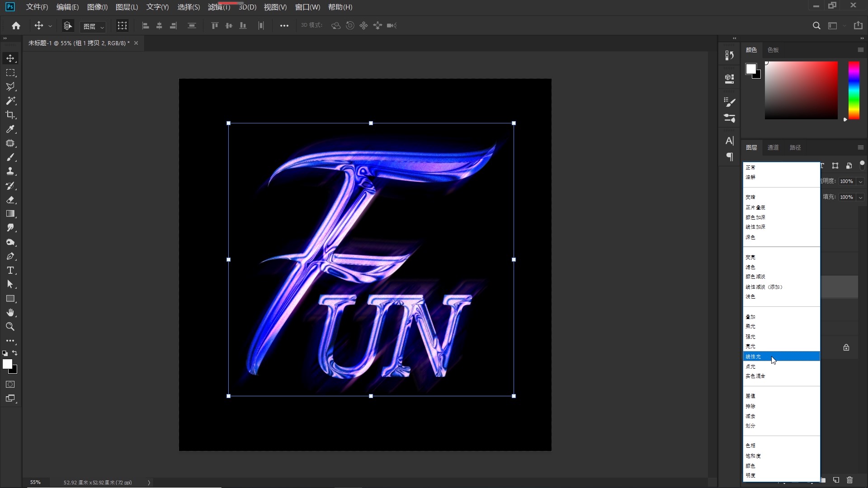This screenshot has height=488, width=868.
Task: Select the Eyedropper tool
Action: coord(10,129)
